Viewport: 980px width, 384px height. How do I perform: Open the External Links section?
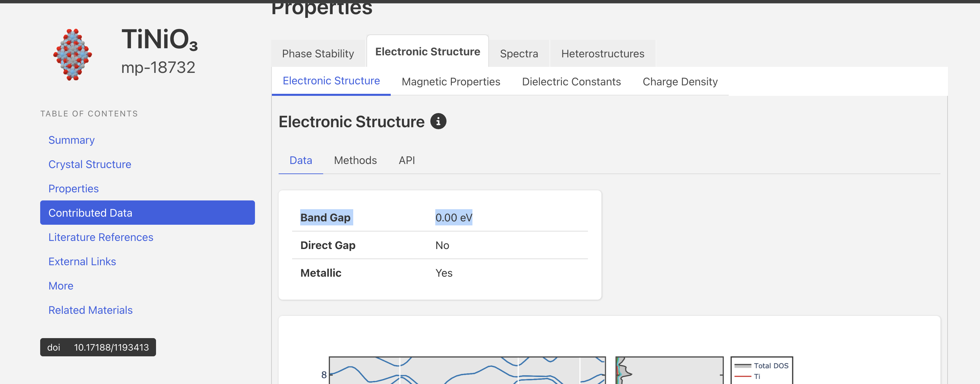click(82, 261)
